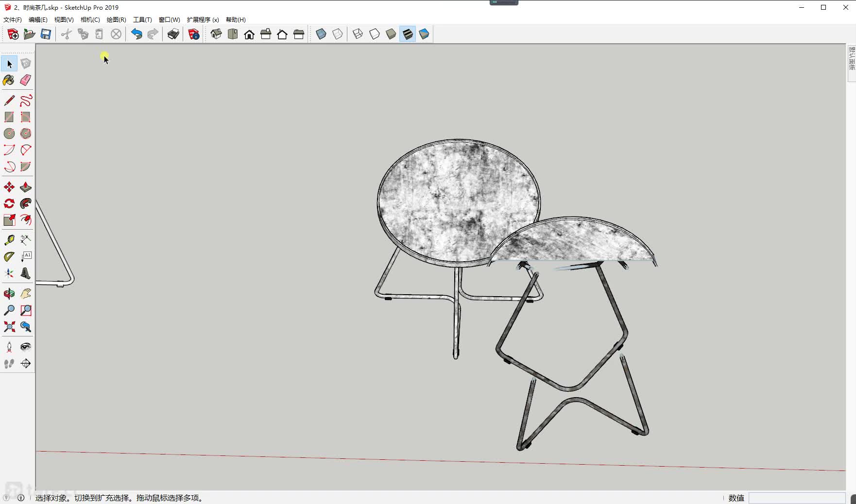Select the Axes tool
856x504 pixels.
(9, 273)
